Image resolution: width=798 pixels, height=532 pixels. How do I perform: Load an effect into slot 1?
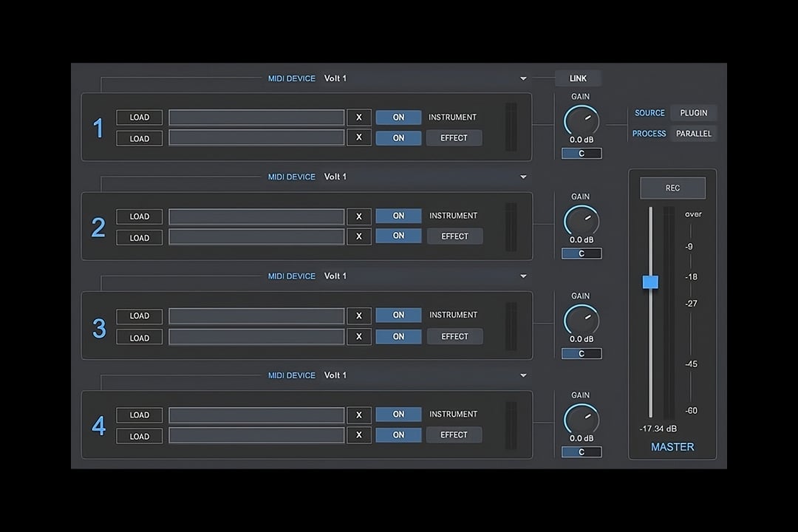click(x=140, y=138)
